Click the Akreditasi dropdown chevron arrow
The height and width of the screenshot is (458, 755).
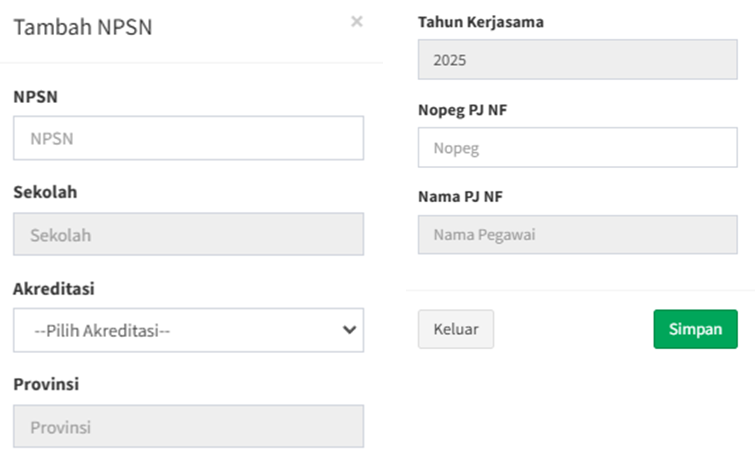point(348,330)
